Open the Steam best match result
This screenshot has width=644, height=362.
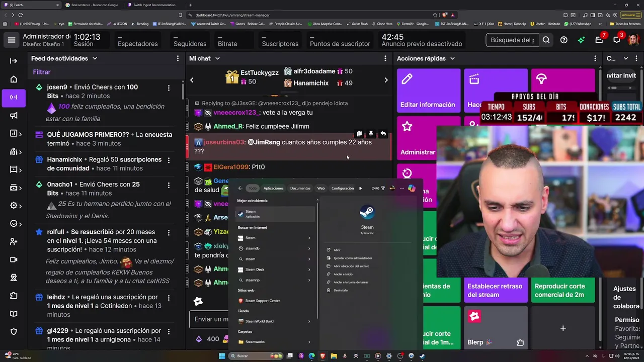pyautogui.click(x=275, y=214)
